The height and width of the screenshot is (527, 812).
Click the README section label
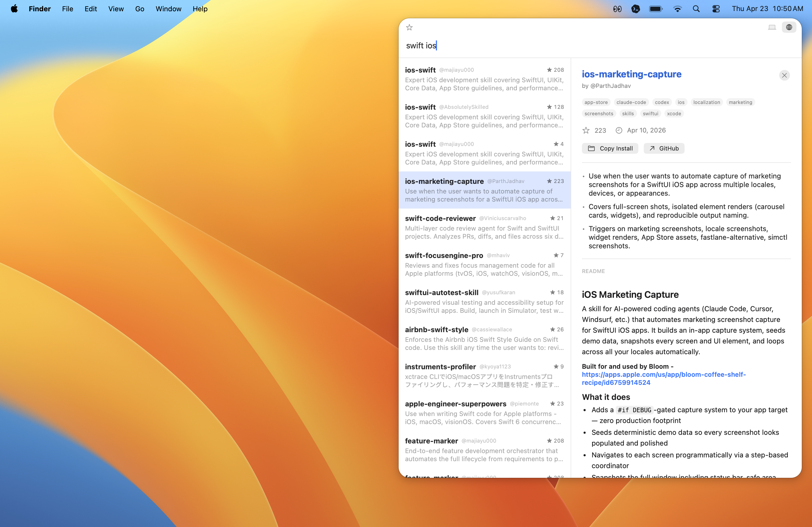click(593, 271)
